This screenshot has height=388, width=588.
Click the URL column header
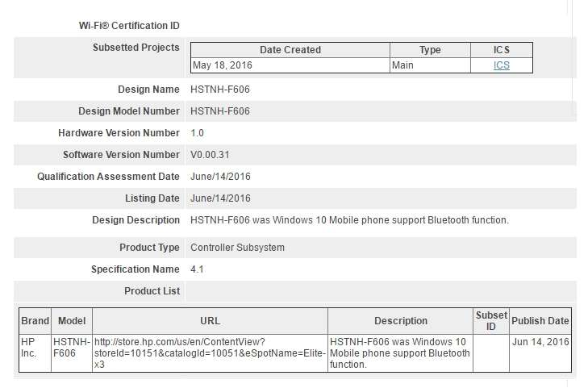(210, 321)
